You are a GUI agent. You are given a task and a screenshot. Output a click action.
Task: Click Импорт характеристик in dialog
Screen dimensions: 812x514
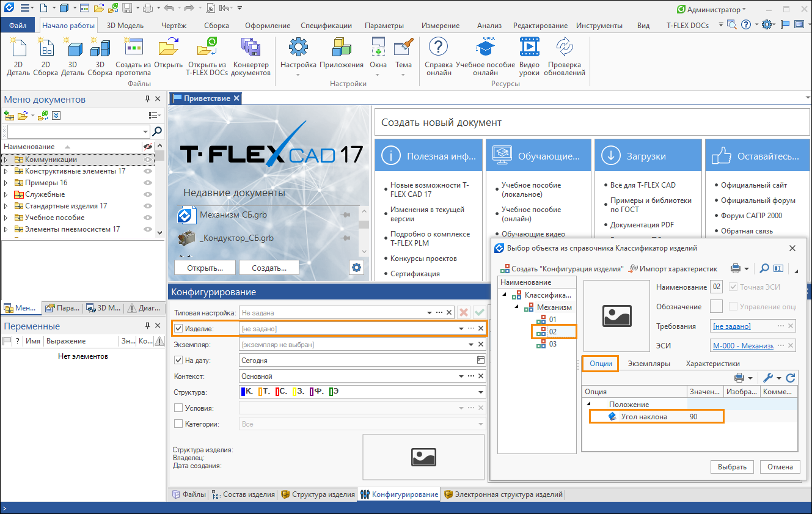[673, 268]
